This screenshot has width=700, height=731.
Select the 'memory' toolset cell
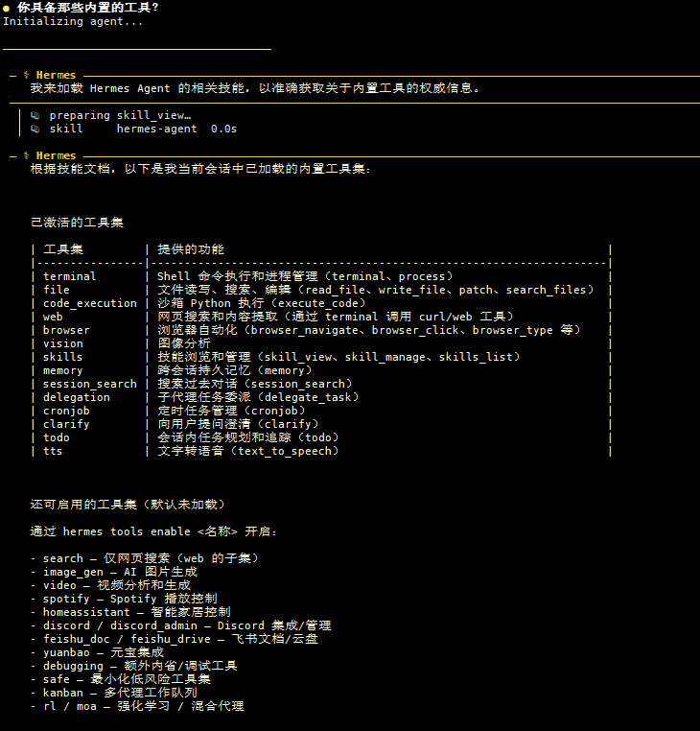[x=63, y=370]
